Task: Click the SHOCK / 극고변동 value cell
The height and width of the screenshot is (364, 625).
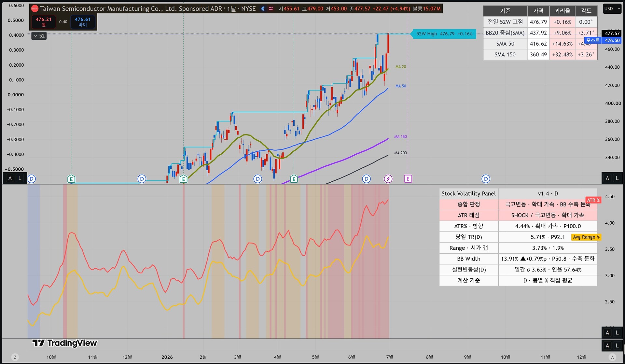Action: point(548,215)
